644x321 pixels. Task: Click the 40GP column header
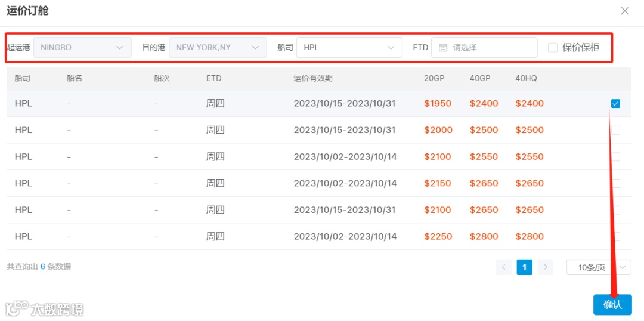pyautogui.click(x=480, y=78)
